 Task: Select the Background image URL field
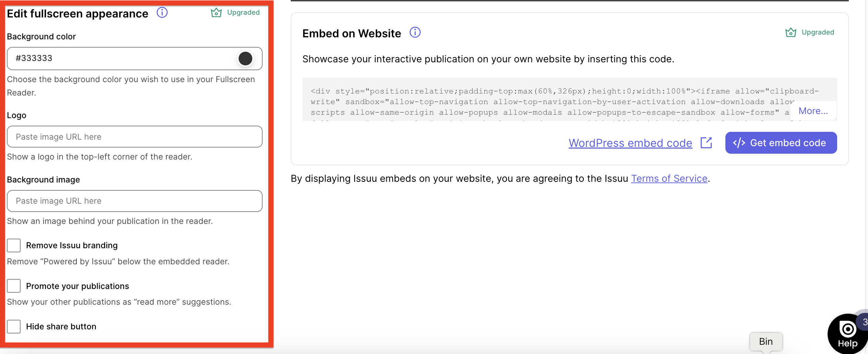[134, 201]
